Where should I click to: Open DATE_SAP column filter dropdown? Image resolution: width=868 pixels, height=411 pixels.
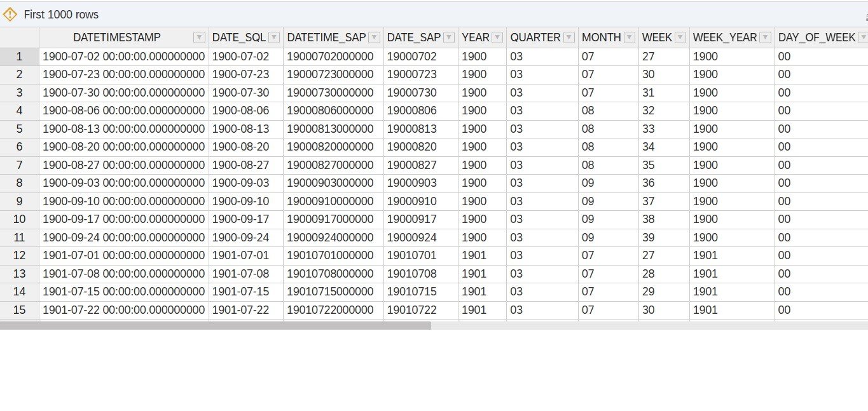[x=449, y=37]
